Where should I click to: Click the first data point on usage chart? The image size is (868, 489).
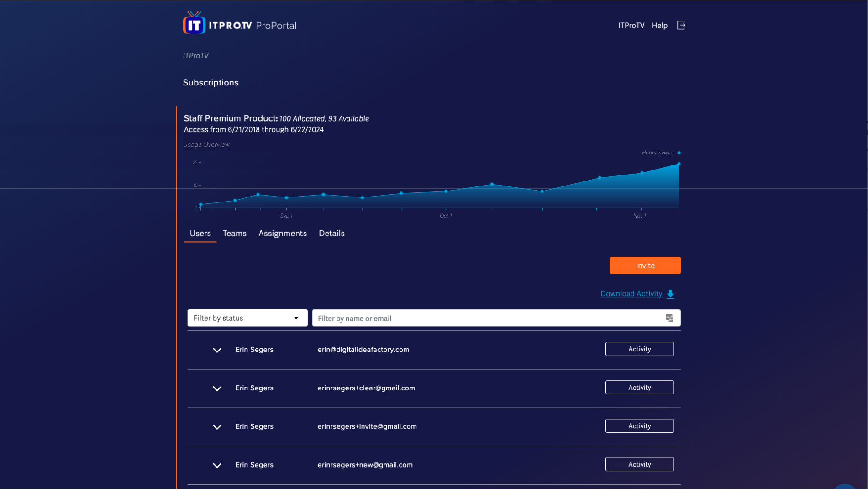[200, 204]
